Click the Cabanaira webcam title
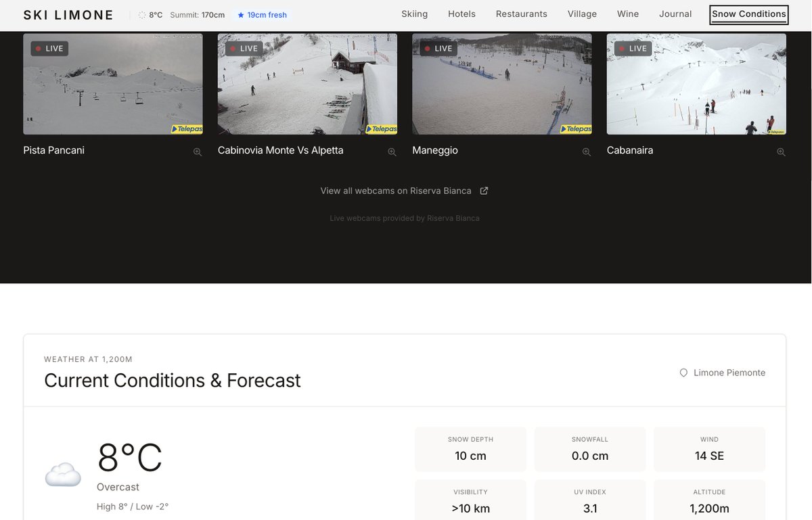Screen dimensions: 812x520 (630, 150)
